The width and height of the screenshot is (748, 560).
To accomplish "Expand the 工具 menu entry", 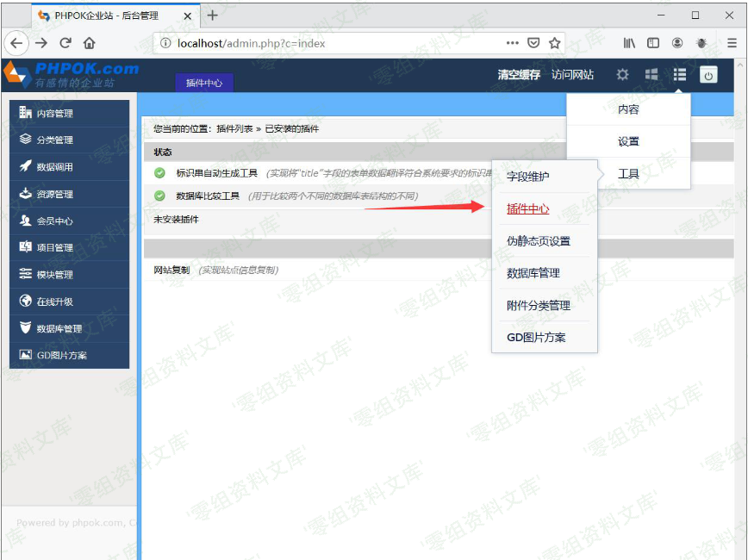I will click(628, 173).
